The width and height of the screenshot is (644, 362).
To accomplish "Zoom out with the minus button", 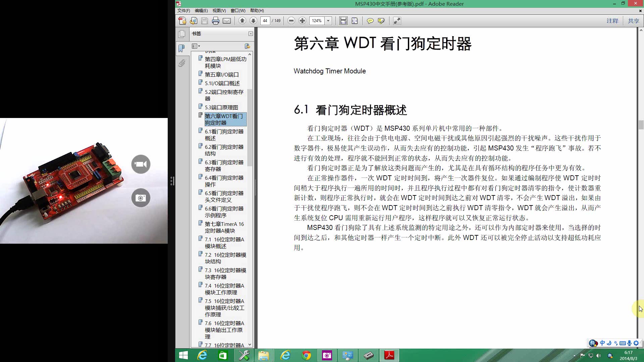I will pos(291,21).
